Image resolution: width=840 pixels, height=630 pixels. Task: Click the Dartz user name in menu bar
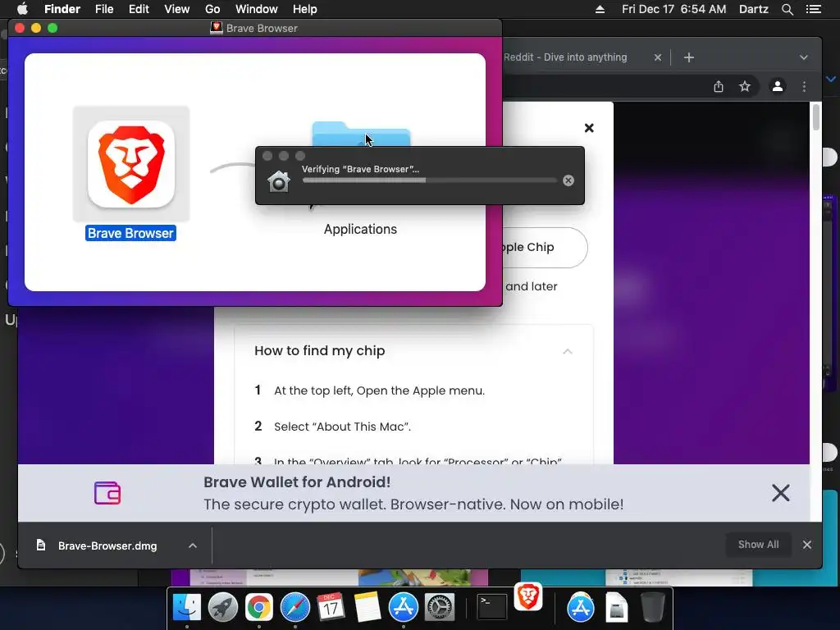(754, 9)
